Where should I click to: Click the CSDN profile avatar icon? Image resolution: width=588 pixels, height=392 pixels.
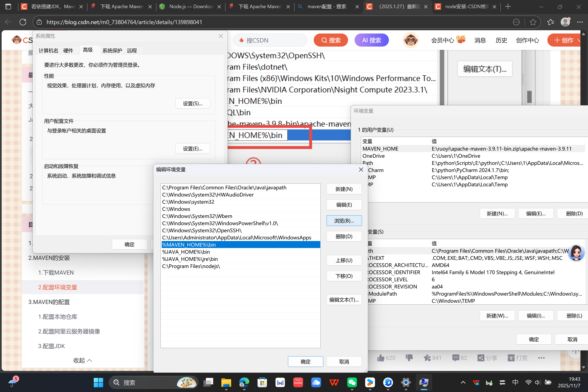pyautogui.click(x=411, y=40)
